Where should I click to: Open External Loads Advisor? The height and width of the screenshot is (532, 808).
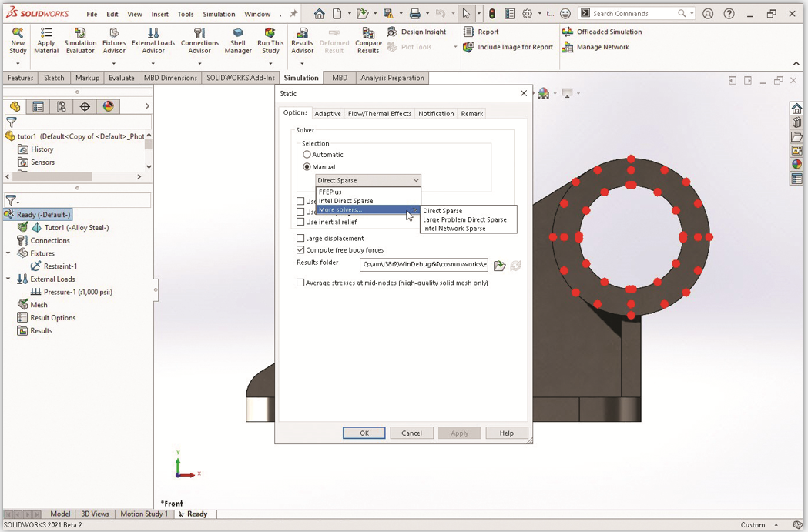click(153, 41)
